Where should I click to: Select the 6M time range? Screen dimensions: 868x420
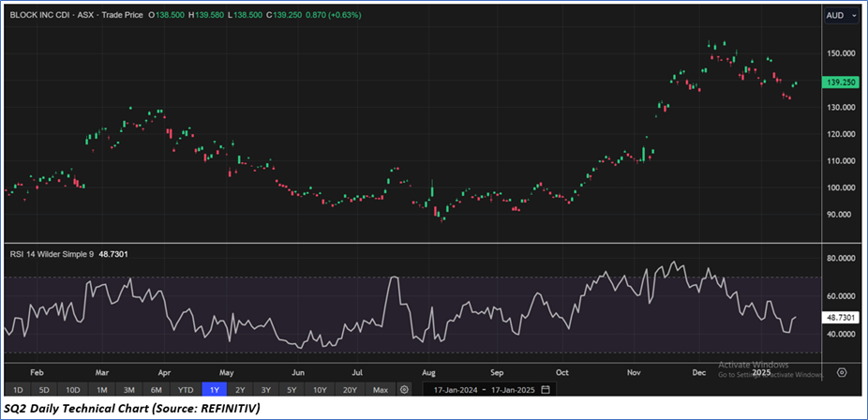(x=157, y=390)
